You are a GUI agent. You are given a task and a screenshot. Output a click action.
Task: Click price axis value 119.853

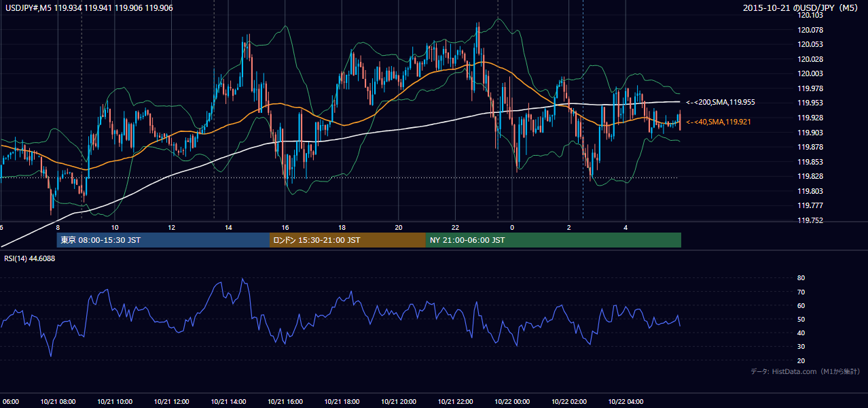click(x=812, y=162)
